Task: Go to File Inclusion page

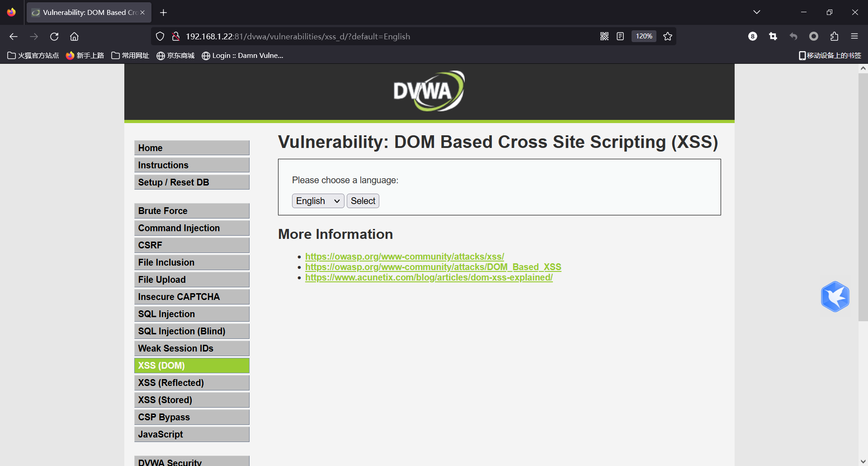Action: (x=192, y=262)
